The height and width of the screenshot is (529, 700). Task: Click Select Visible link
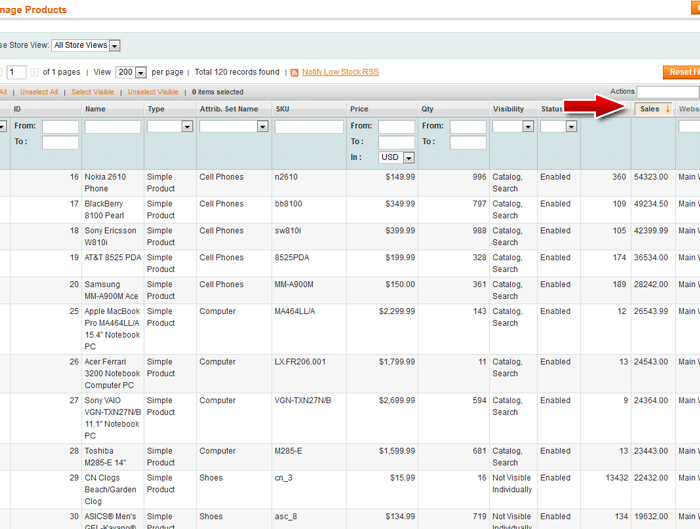pos(92,92)
